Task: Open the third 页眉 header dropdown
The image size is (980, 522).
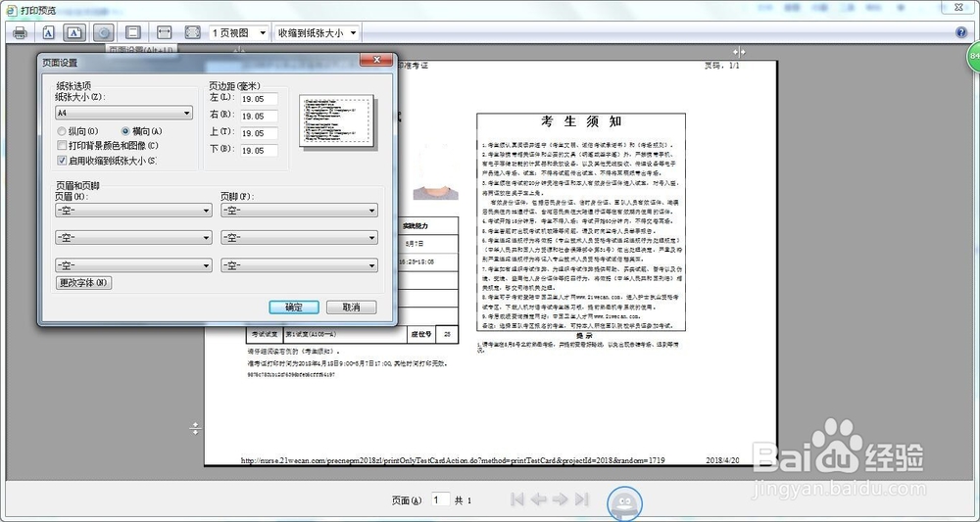Action: (133, 265)
